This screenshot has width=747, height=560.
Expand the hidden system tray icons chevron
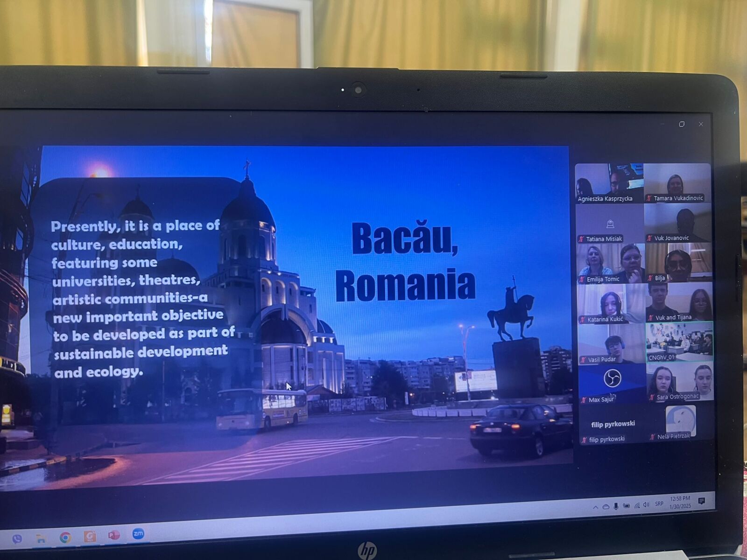pyautogui.click(x=595, y=507)
